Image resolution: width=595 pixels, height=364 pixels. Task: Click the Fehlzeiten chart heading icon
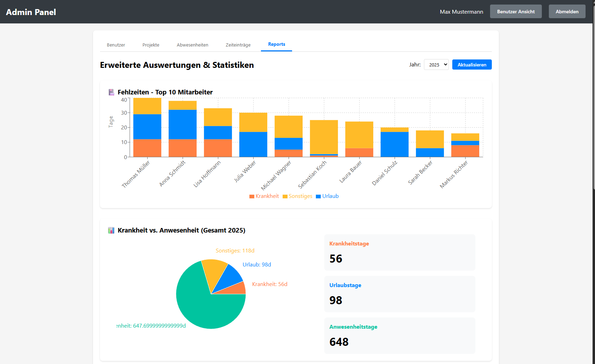point(111,92)
